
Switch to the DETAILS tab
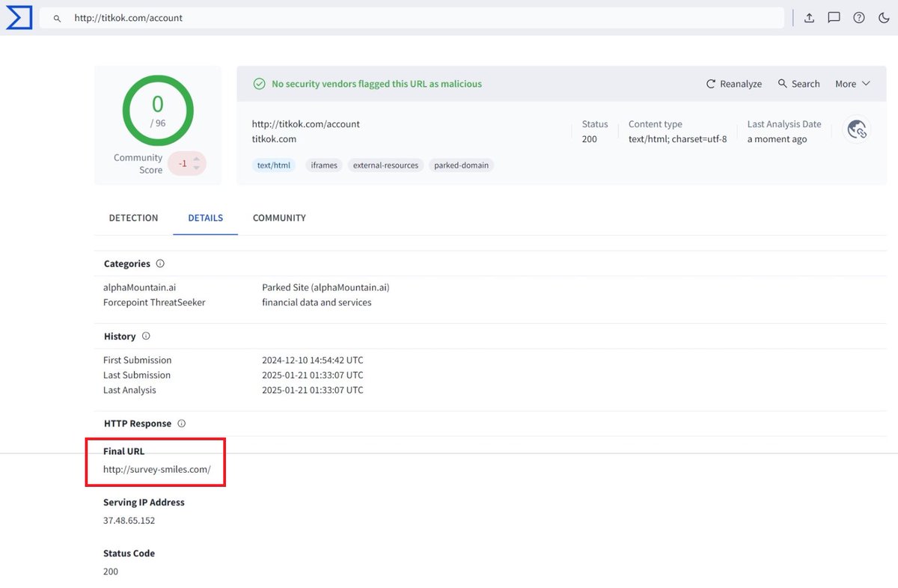[x=206, y=218]
